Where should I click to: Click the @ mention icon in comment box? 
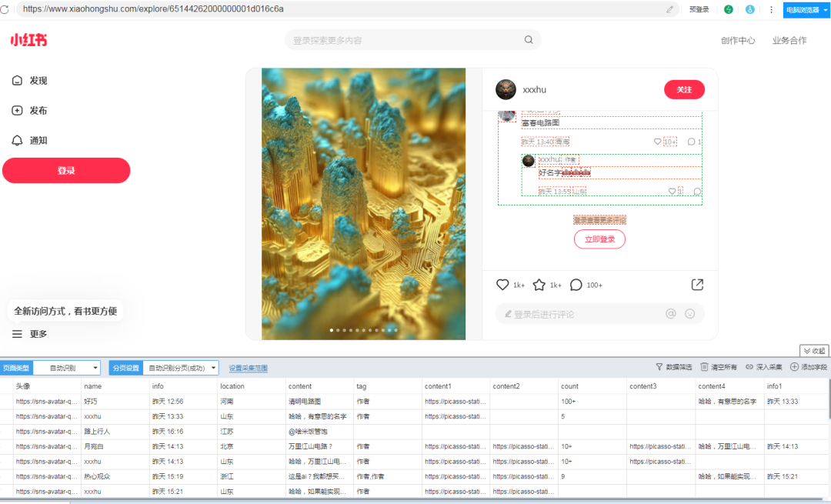coord(671,314)
